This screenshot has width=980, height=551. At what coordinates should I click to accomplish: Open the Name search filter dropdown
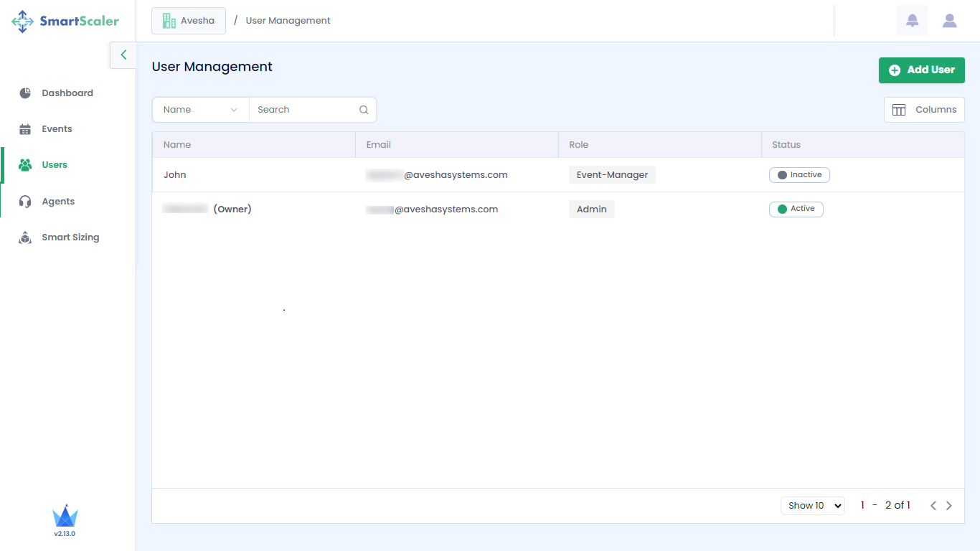[200, 110]
